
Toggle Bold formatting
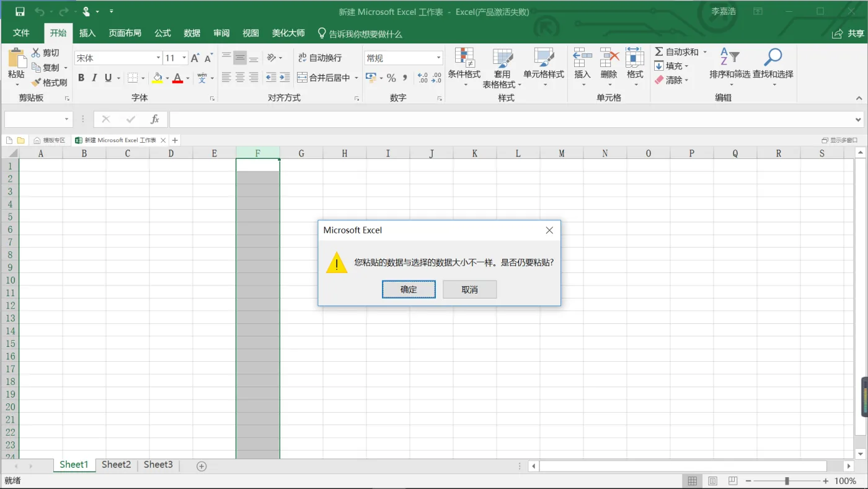click(x=81, y=78)
